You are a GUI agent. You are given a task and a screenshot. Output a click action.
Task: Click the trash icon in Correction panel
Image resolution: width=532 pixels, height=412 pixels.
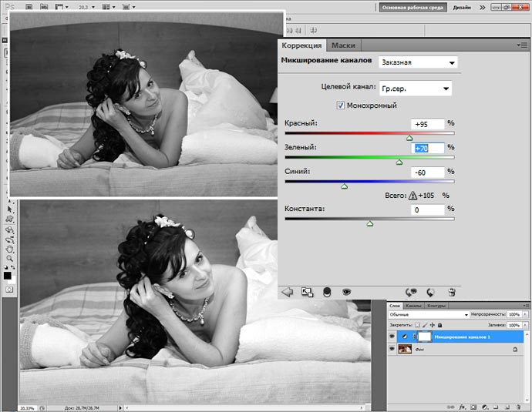(451, 292)
